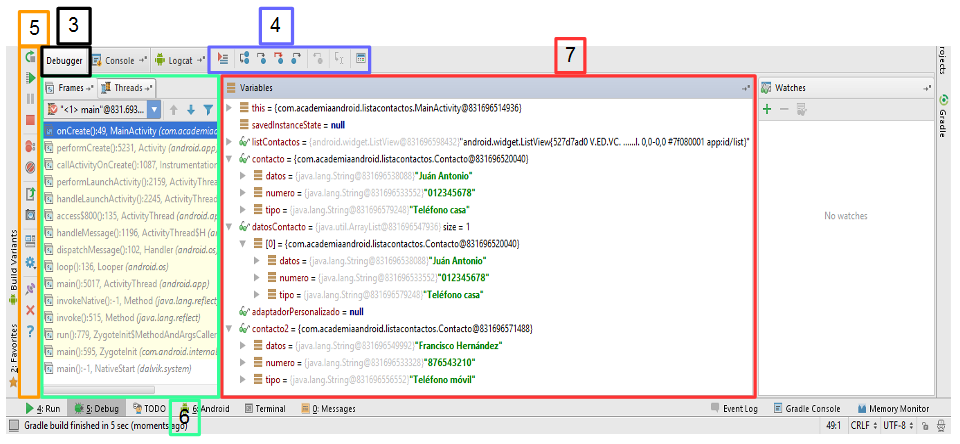This screenshot has height=444, width=960.
Task: Expand the 'this' variable node
Action: pos(229,108)
